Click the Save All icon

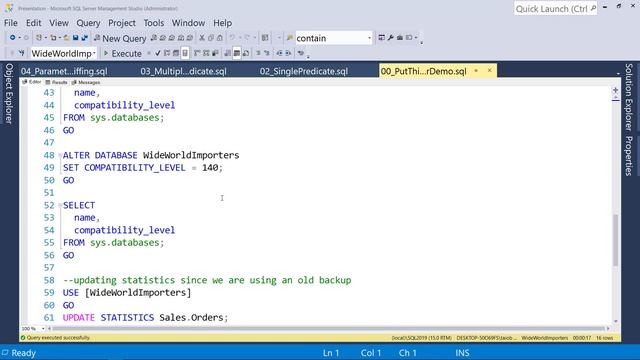click(x=84, y=38)
